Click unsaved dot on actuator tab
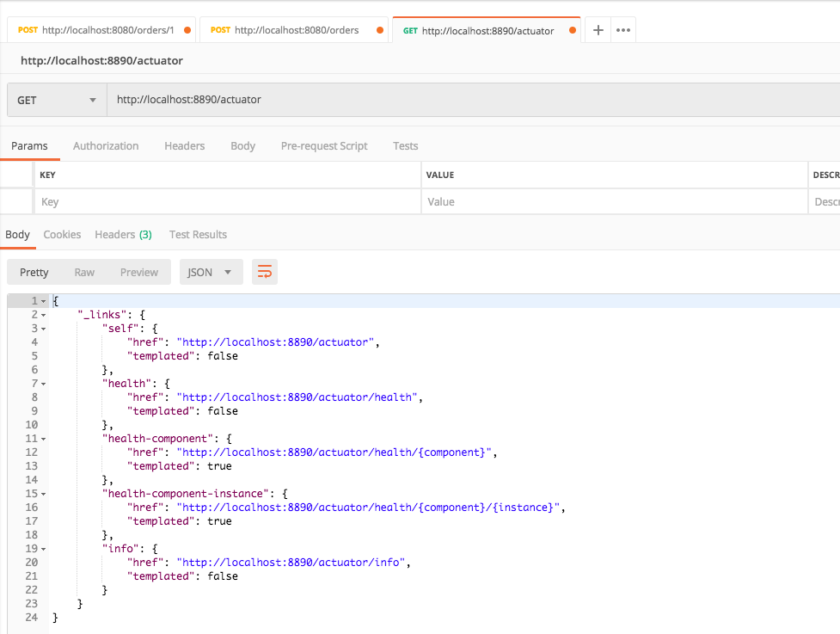The image size is (840, 634). coord(573,30)
